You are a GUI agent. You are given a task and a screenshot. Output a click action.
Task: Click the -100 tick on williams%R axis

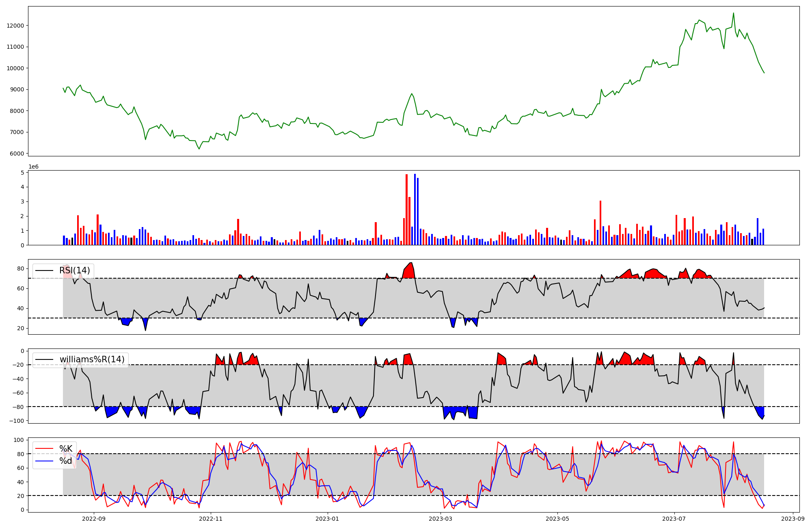pyautogui.click(x=16, y=421)
